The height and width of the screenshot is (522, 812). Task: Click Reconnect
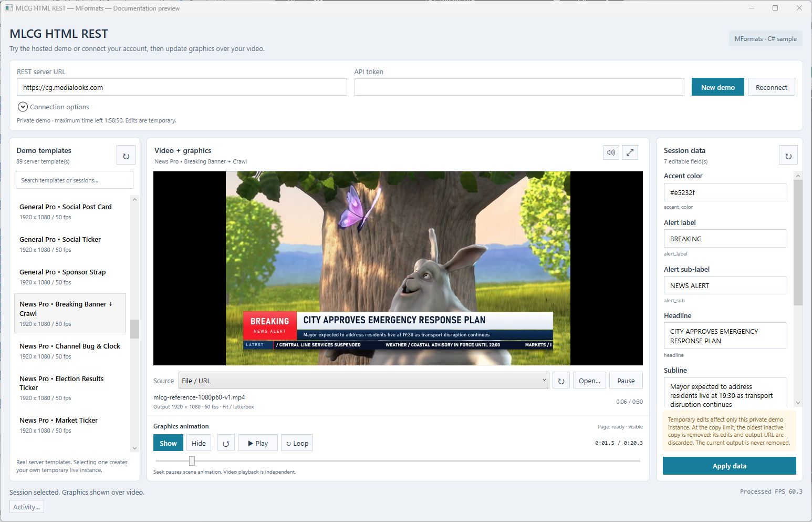(x=771, y=87)
